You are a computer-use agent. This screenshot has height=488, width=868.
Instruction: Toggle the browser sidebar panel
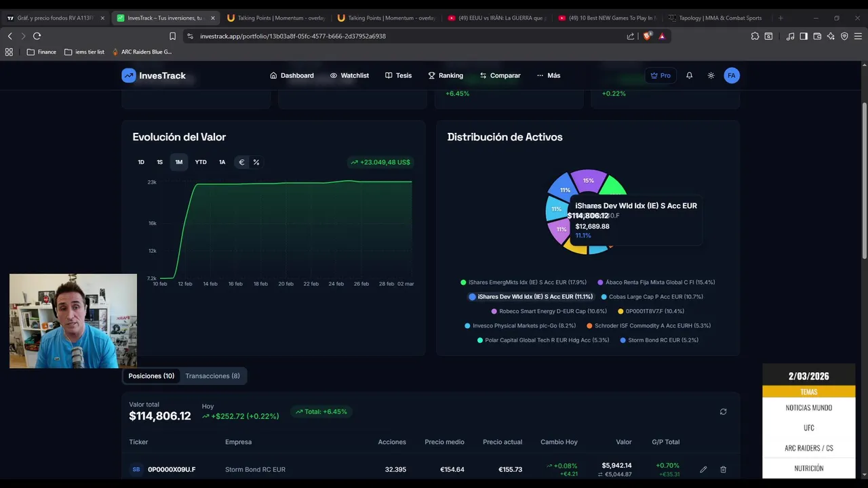[804, 36]
